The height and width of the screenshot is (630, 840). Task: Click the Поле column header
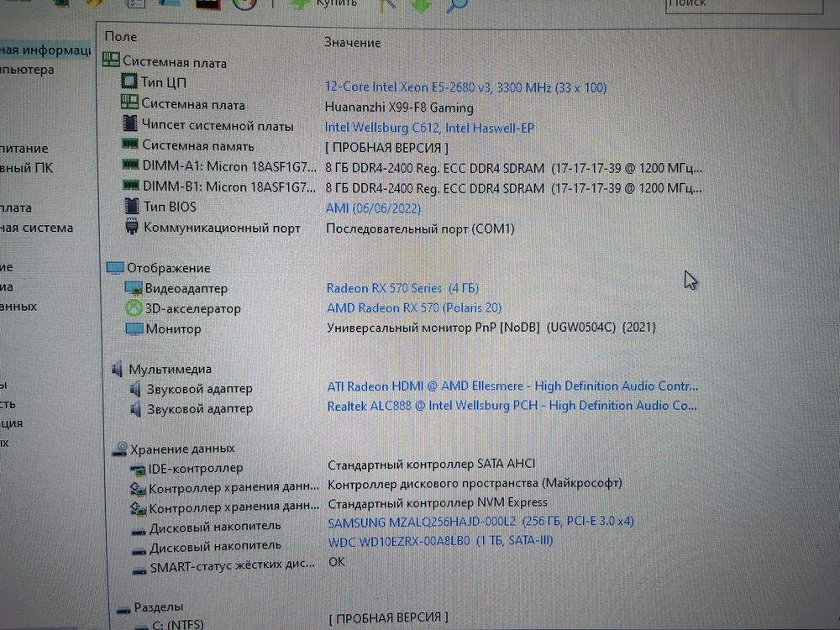(x=120, y=36)
